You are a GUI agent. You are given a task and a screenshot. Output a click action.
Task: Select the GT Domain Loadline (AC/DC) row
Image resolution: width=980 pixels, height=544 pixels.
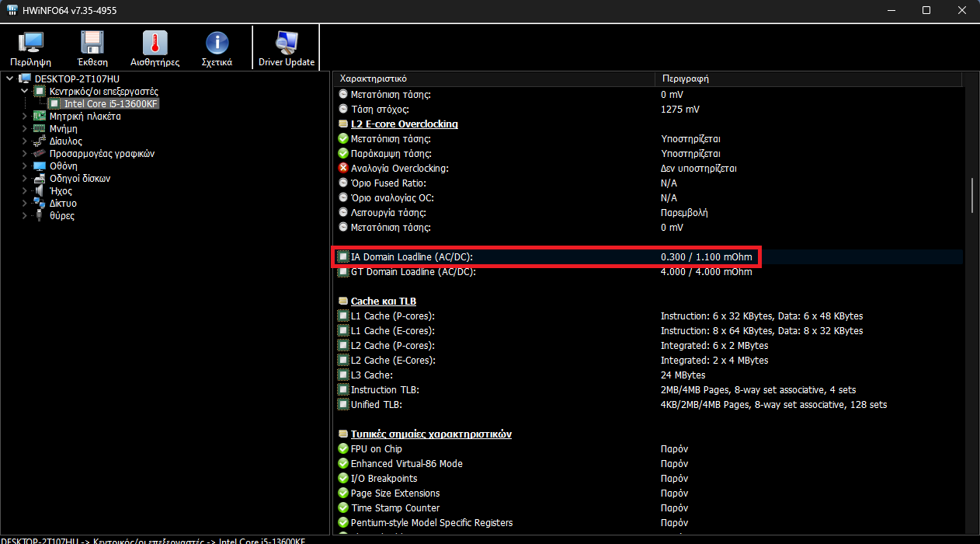[x=648, y=272]
